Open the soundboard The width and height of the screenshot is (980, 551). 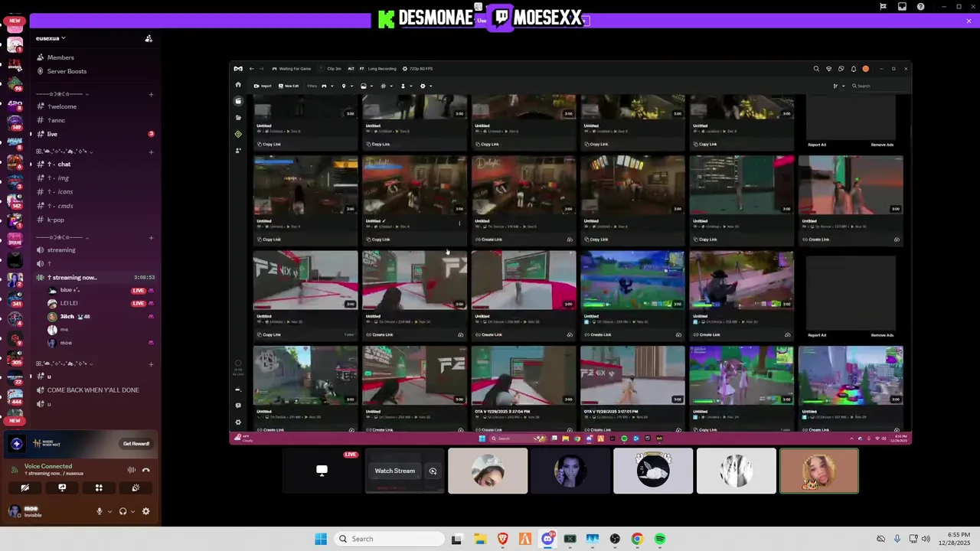pos(136,487)
